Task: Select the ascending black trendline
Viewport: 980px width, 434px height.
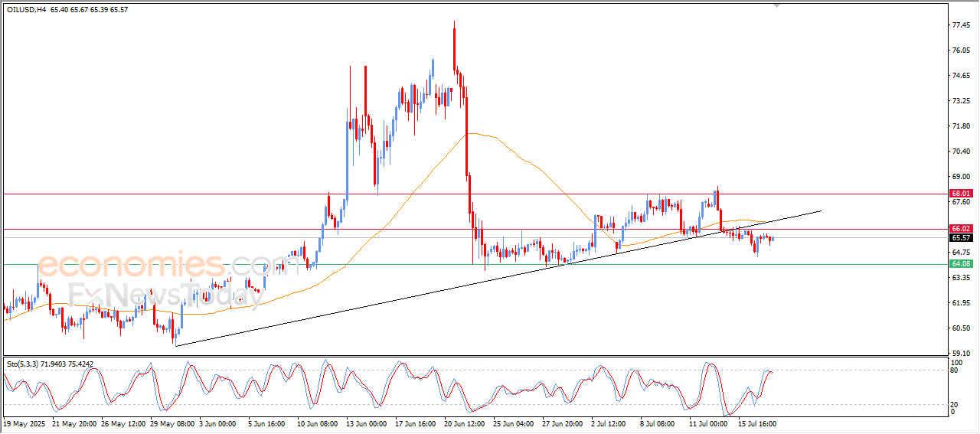Action: click(498, 279)
